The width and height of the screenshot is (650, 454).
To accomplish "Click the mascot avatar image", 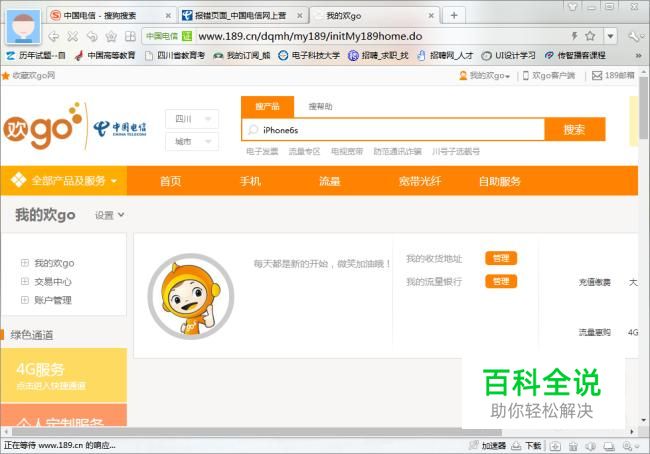I will point(191,296).
